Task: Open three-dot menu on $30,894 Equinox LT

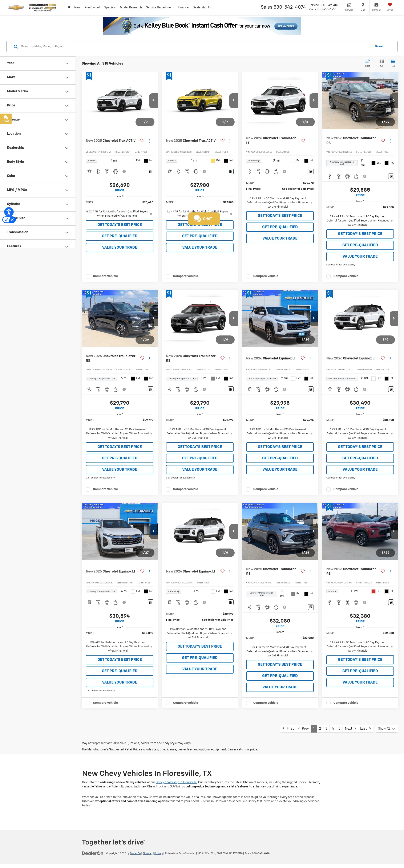Action: point(149,571)
